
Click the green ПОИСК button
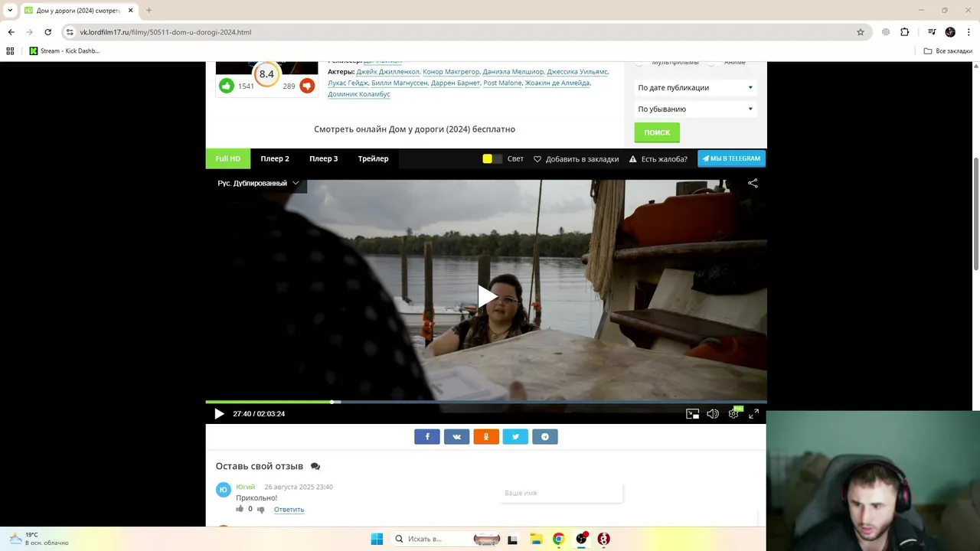pyautogui.click(x=657, y=132)
